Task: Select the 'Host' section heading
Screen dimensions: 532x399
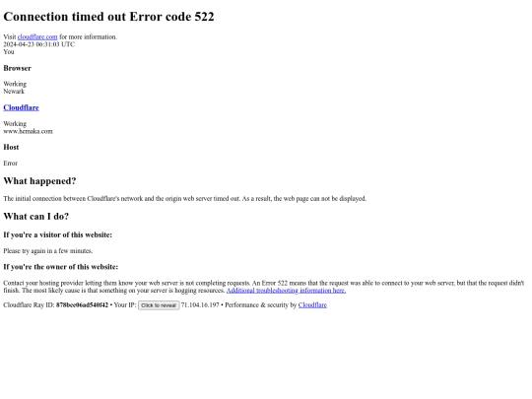Action: tap(11, 147)
